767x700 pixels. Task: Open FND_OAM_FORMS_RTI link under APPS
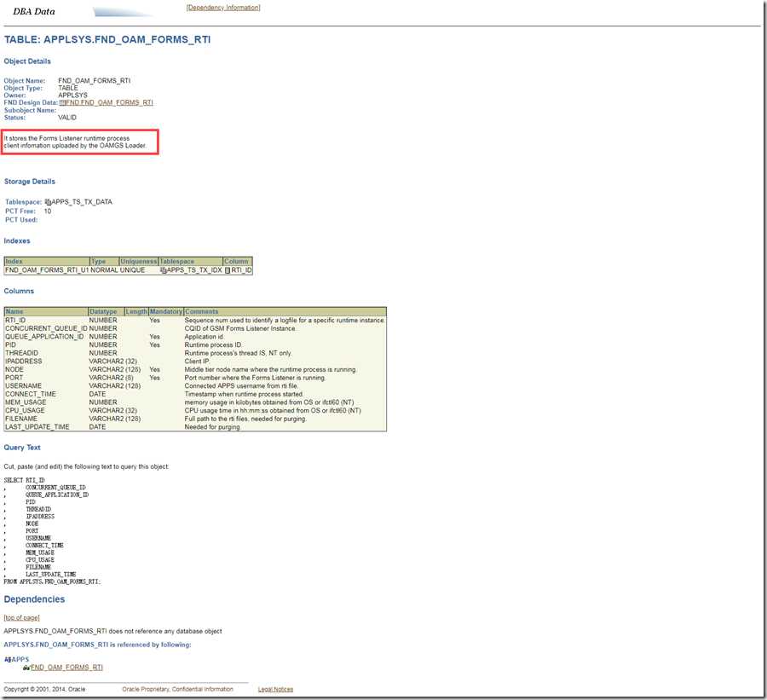[66, 668]
